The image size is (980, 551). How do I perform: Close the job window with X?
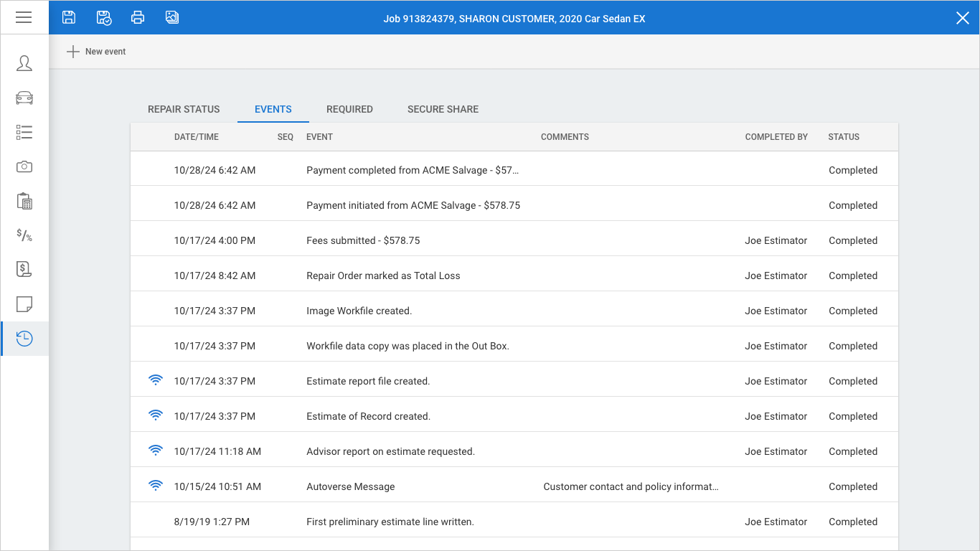[x=962, y=18]
